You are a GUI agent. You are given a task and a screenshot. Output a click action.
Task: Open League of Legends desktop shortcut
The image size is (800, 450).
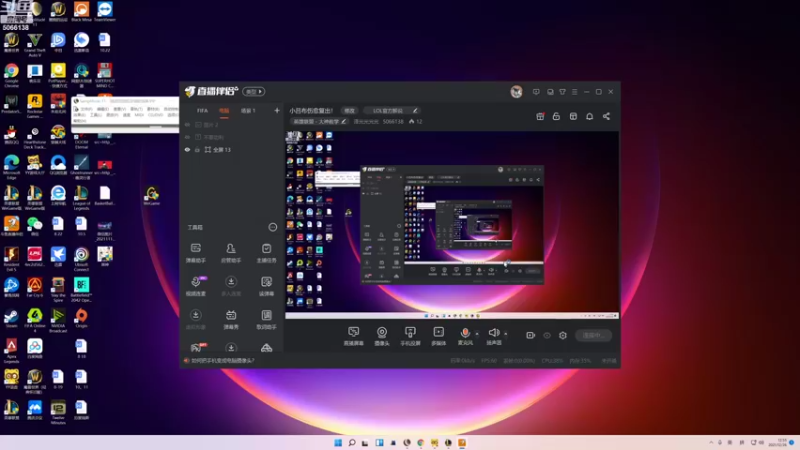(81, 197)
